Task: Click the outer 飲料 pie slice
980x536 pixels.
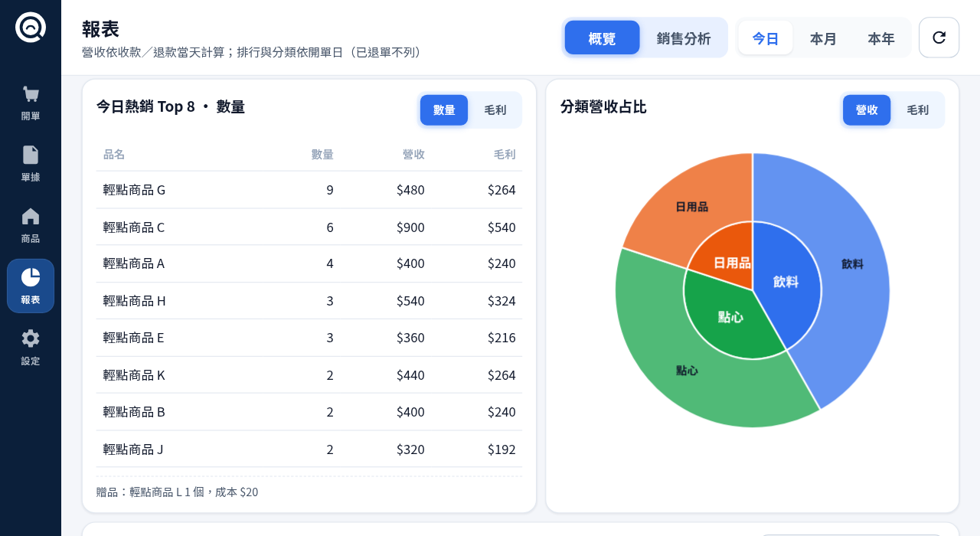Action: 852,264
